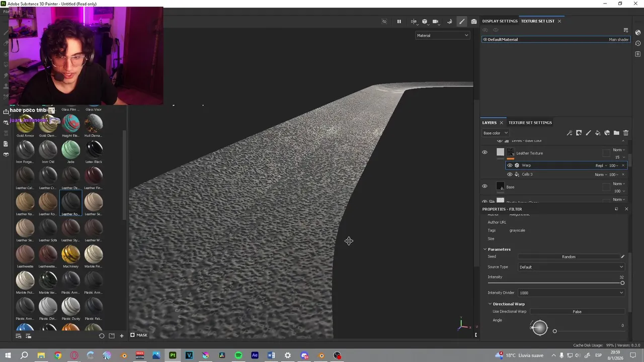Image resolution: width=644 pixels, height=362 pixels.
Task: Collapse the Directional Warp section
Action: click(x=490, y=304)
